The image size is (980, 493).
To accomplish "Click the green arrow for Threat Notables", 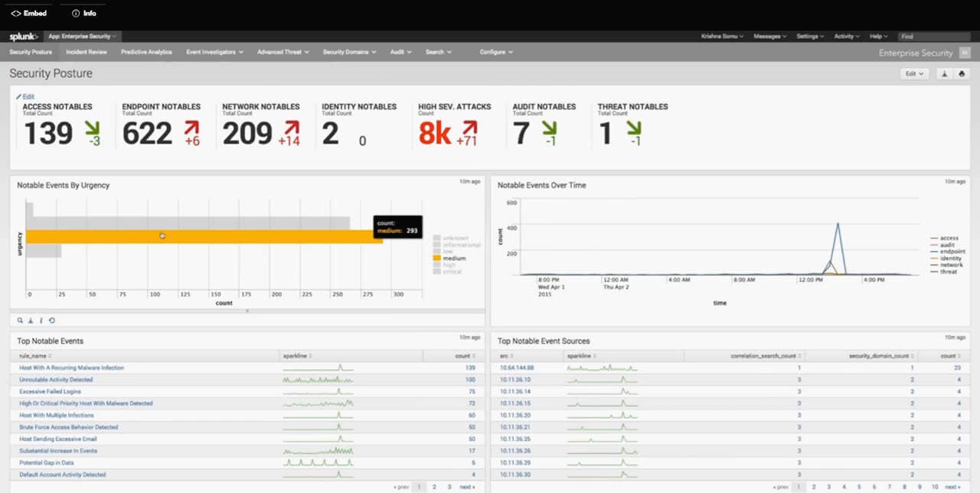I will [633, 128].
